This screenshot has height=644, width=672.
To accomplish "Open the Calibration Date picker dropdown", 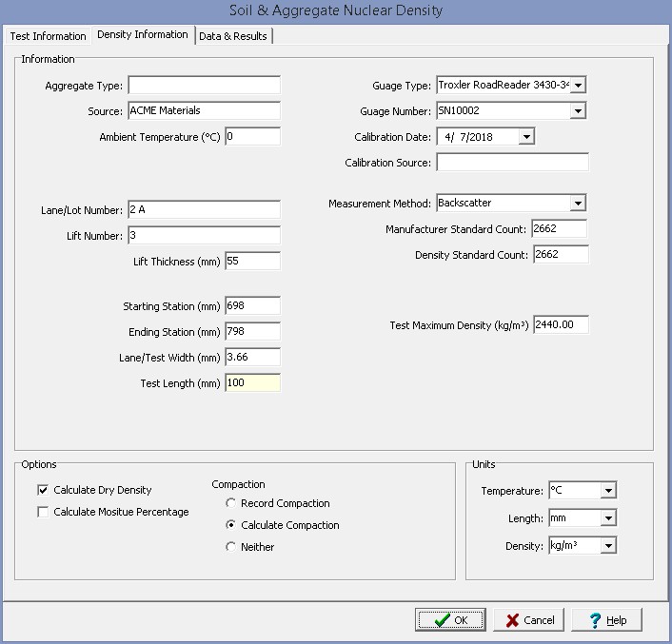I will [x=526, y=137].
